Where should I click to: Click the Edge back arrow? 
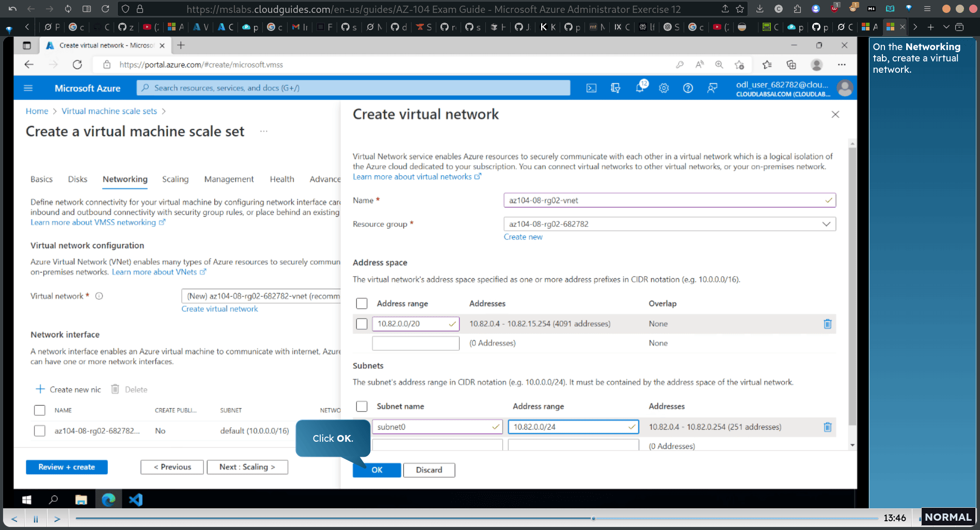[29, 65]
